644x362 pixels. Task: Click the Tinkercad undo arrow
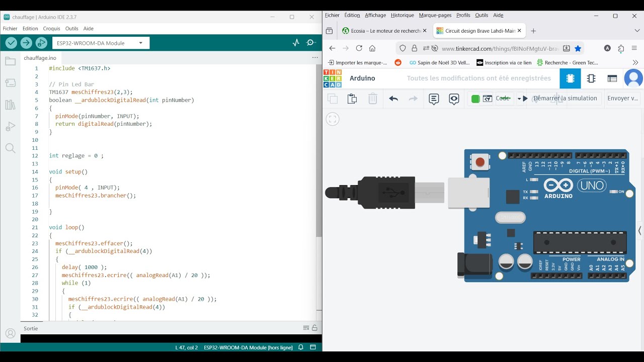point(393,99)
